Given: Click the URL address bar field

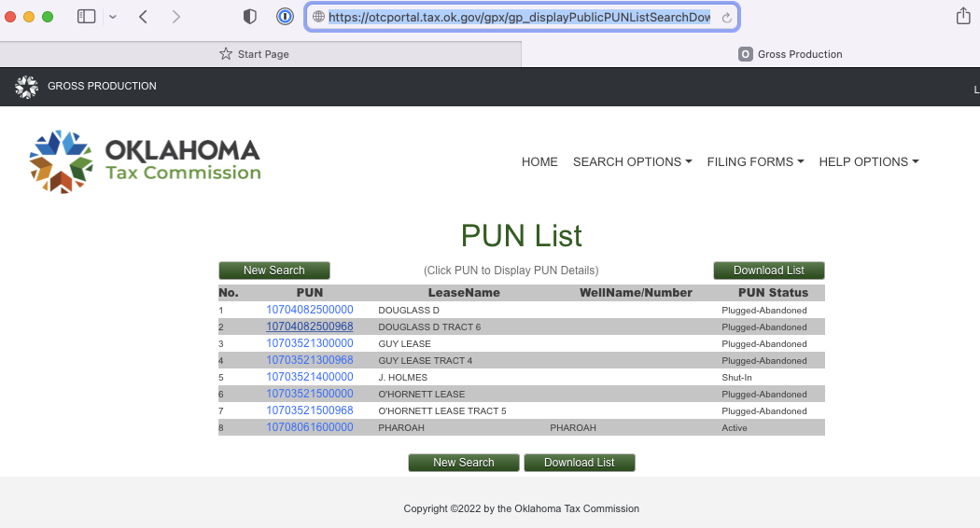Looking at the screenshot, I should (x=518, y=17).
